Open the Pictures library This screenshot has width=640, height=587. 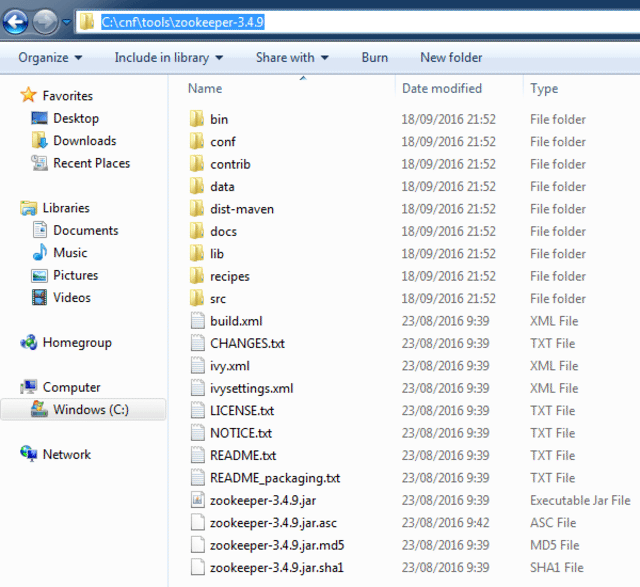point(76,276)
